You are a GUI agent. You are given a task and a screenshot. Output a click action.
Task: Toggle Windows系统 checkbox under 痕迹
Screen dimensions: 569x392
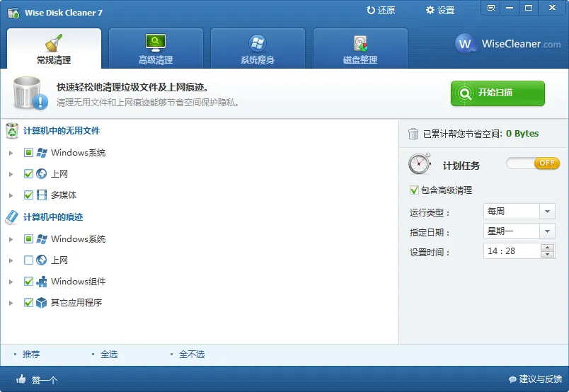point(28,239)
